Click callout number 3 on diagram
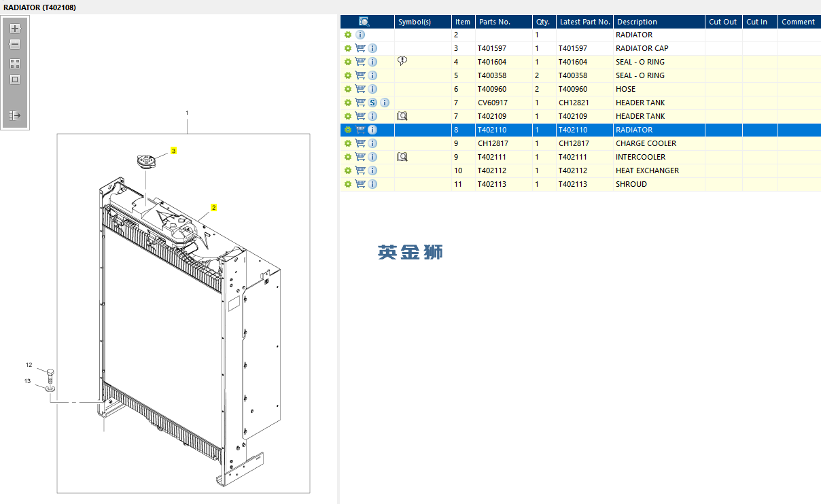This screenshot has height=504, width=821. point(173,151)
